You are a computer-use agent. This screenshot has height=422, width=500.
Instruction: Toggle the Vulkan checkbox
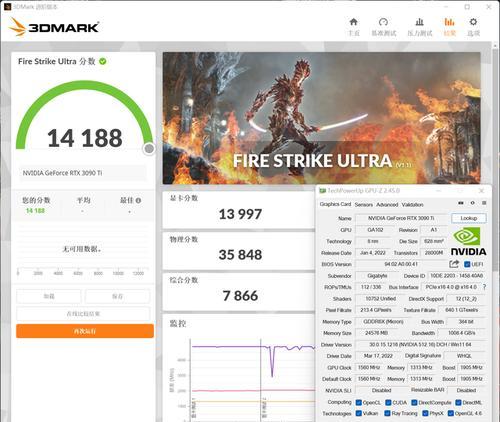[x=359, y=413]
